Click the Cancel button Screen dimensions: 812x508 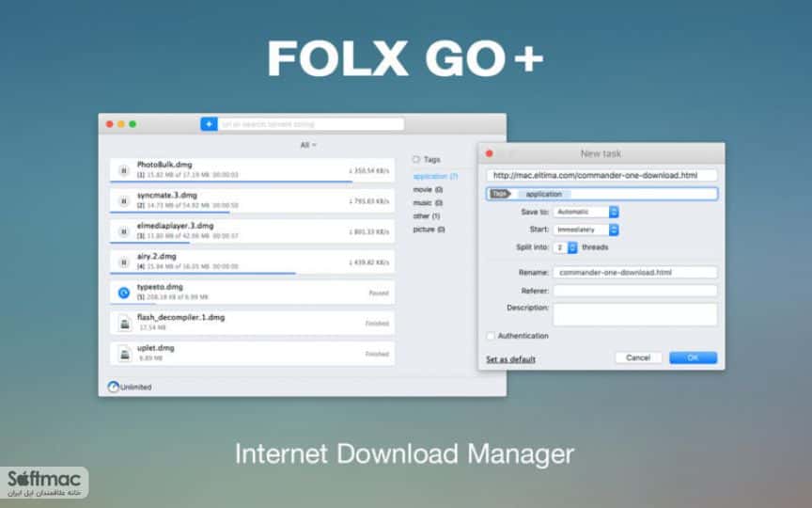click(x=638, y=357)
